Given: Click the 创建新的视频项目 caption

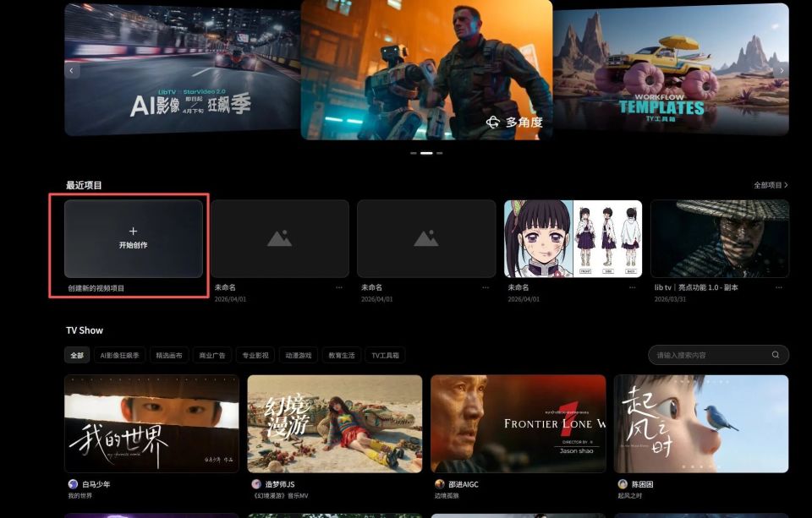Looking at the screenshot, I should pyautogui.click(x=96, y=288).
